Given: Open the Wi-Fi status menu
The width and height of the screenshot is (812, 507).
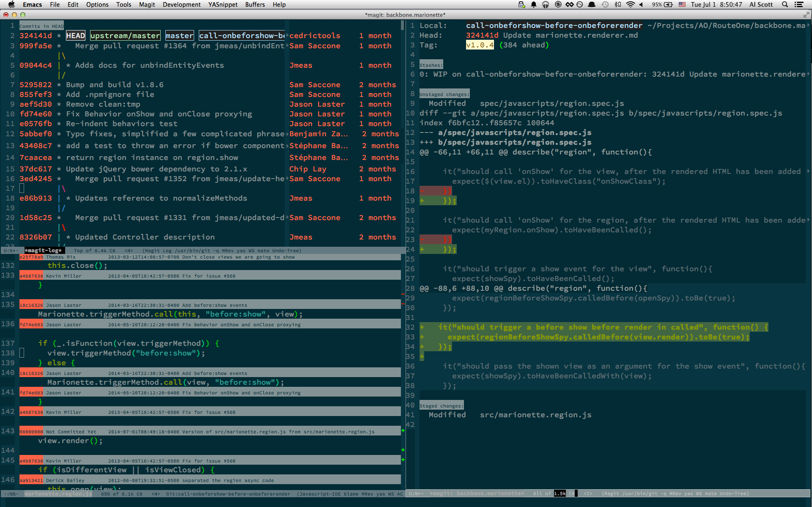Looking at the screenshot, I should coord(631,5).
